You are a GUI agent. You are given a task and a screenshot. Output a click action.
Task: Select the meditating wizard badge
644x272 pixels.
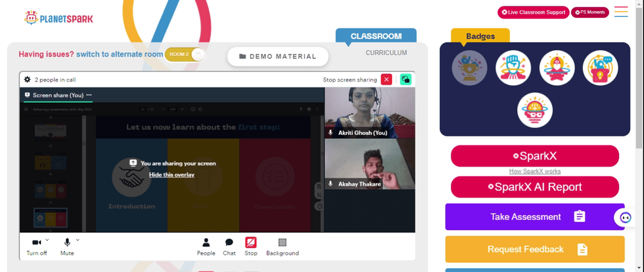click(x=557, y=68)
